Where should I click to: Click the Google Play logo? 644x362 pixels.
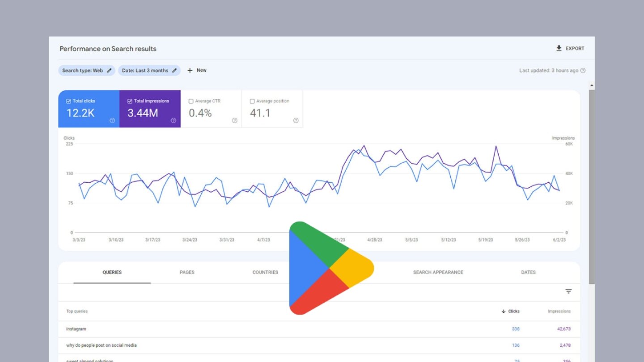point(331,268)
